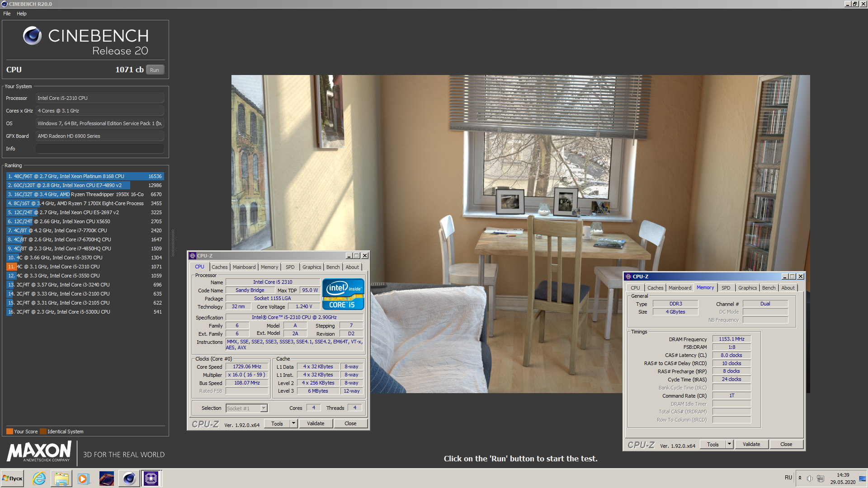Click the Cinebench R20.0 title bar icon
Viewport: 868px width, 488px height.
[5, 4]
